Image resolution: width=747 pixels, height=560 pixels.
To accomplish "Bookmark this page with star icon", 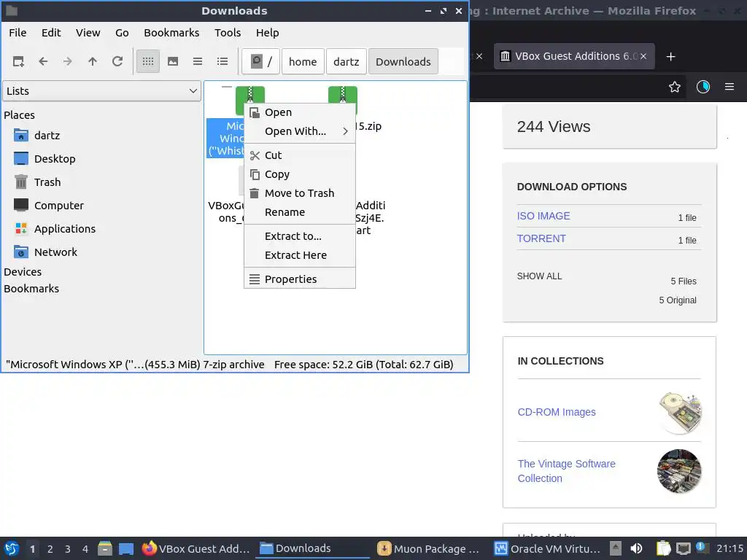I will tap(675, 87).
